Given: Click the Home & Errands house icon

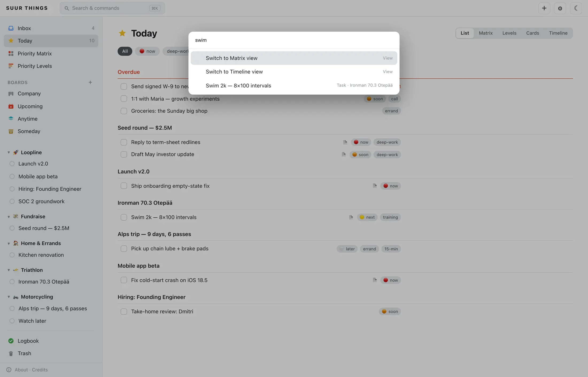Looking at the screenshot, I should click(16, 243).
